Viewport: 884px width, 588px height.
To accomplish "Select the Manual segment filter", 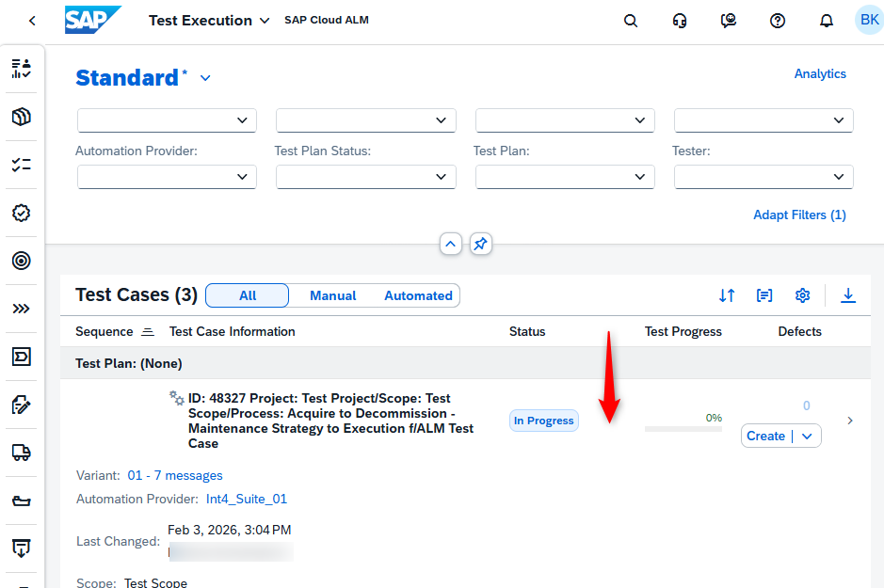I will pyautogui.click(x=332, y=295).
